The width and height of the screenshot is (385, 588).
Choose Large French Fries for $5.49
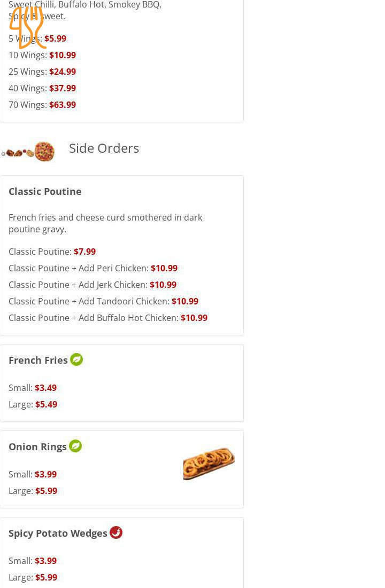click(x=35, y=404)
